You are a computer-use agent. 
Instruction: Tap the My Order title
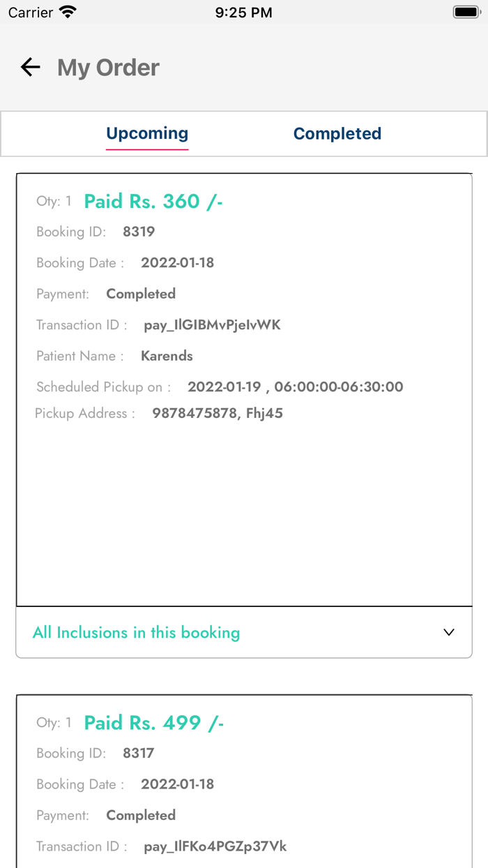(x=108, y=67)
